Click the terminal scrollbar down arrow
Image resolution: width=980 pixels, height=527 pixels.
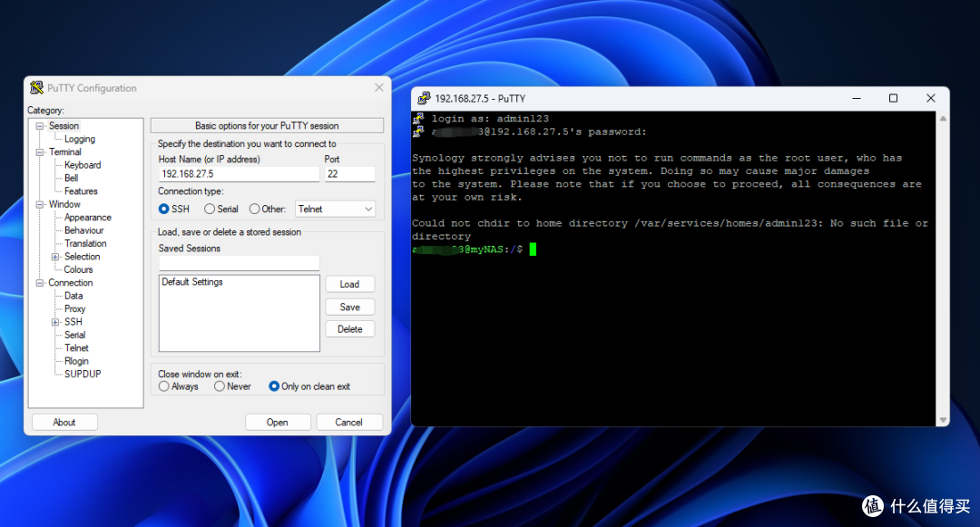point(943,420)
